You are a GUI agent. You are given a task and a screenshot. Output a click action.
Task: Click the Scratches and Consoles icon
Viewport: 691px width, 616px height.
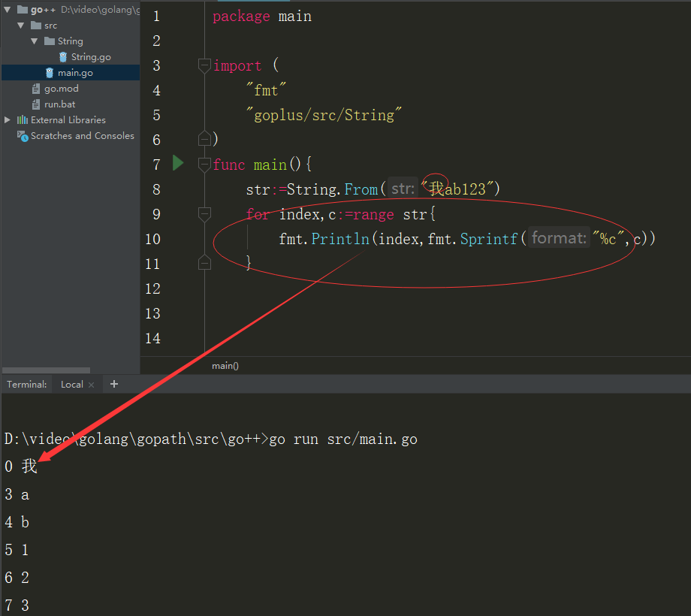(23, 136)
